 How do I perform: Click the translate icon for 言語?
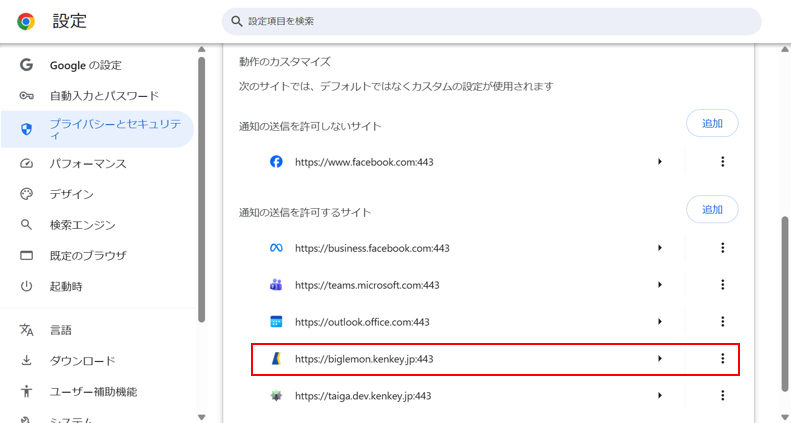point(26,330)
